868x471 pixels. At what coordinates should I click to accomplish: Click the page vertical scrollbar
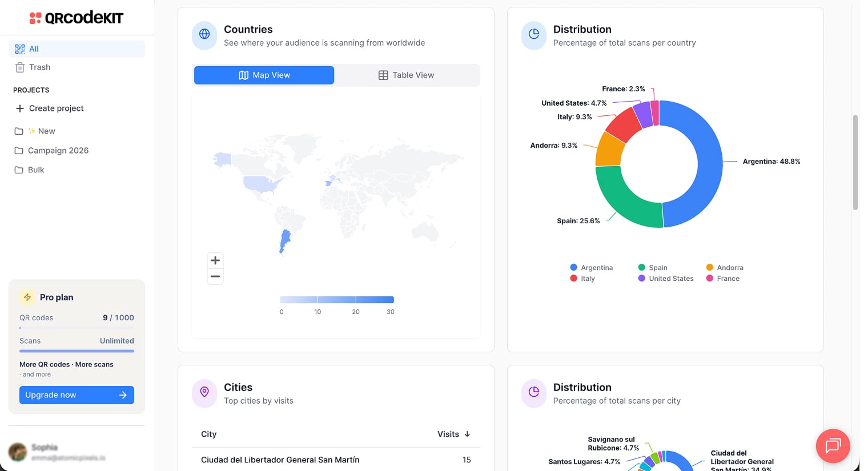click(x=855, y=163)
